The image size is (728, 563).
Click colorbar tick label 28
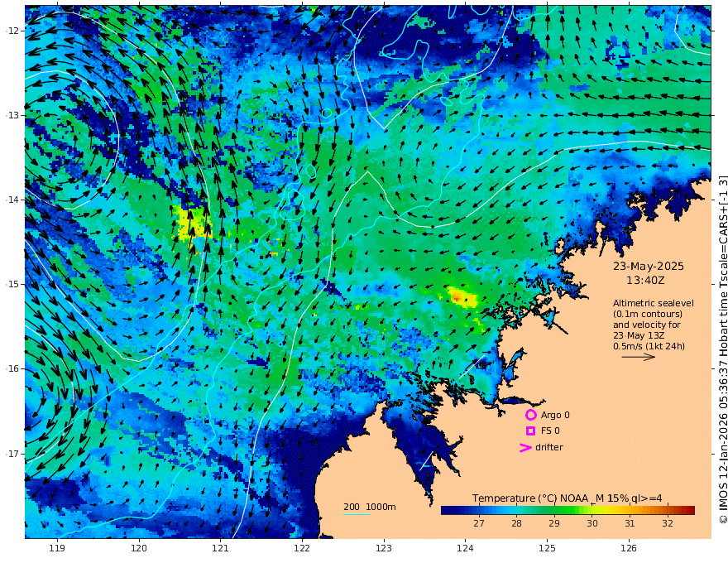pos(516,523)
